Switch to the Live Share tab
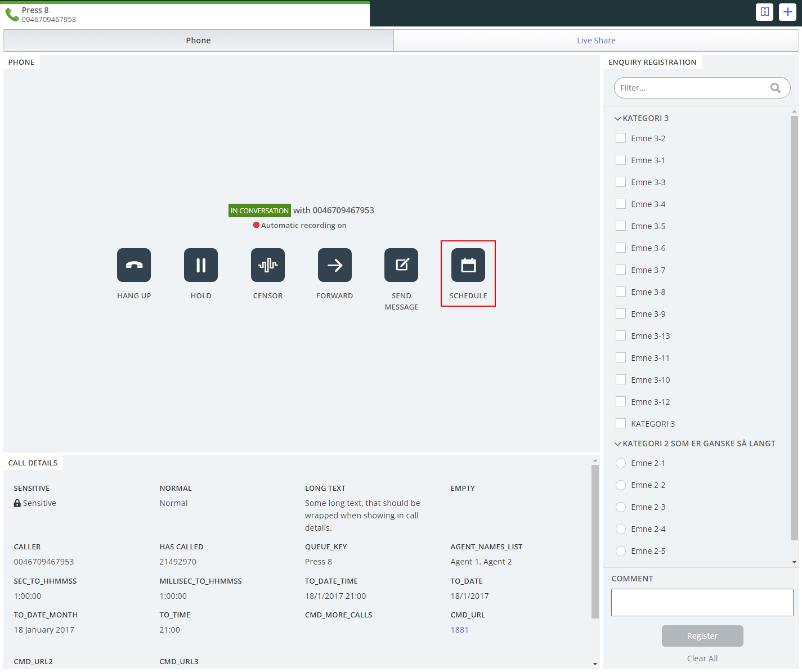Viewport: 802px width, 672px height. (x=596, y=41)
